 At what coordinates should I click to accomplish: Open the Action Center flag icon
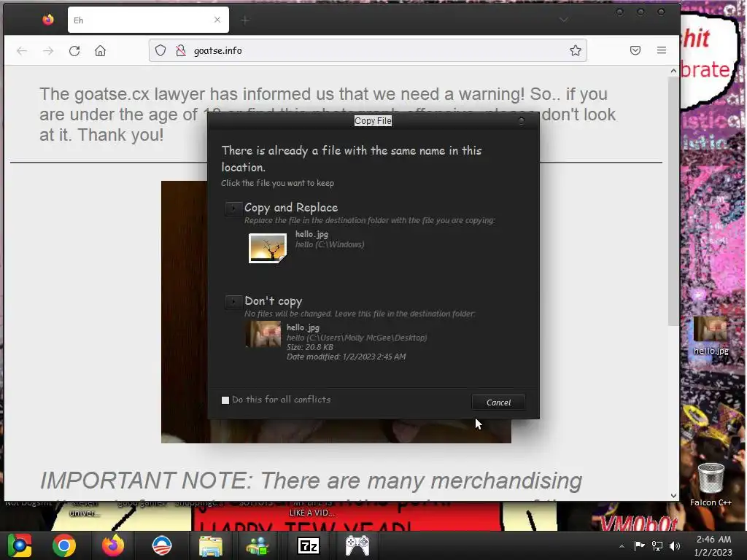(639, 545)
